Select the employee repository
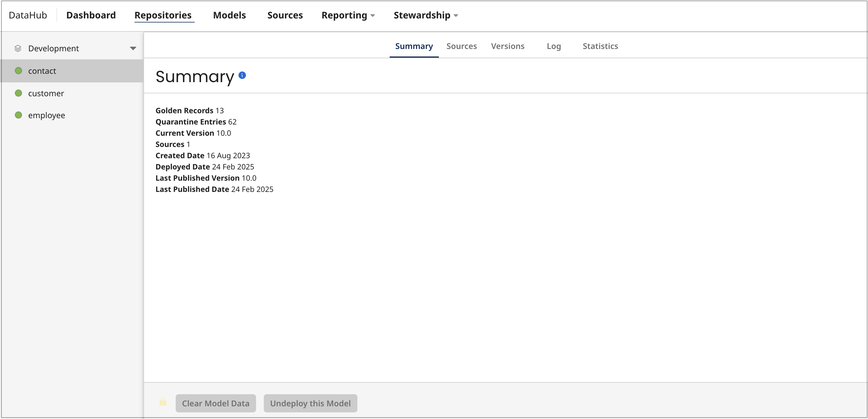The image size is (868, 419). [46, 115]
